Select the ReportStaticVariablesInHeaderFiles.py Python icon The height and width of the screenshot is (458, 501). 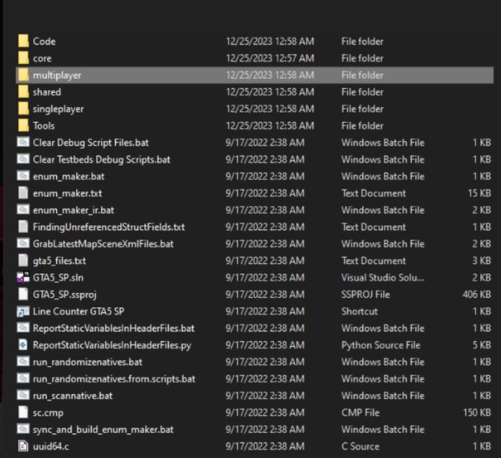(23, 345)
